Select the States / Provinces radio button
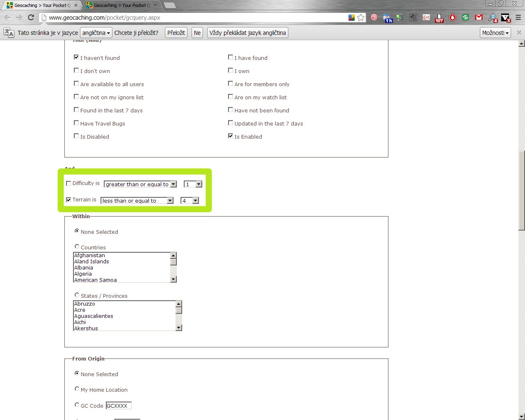 (x=77, y=295)
